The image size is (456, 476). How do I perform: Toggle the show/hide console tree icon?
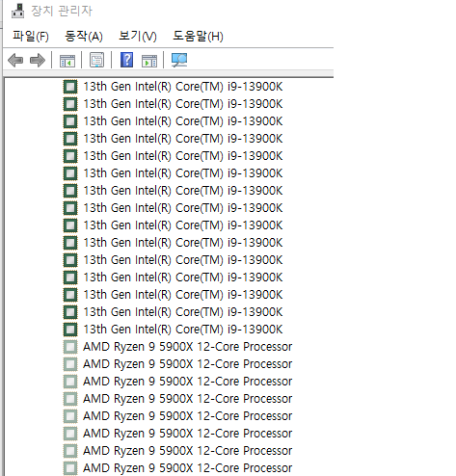point(67,61)
